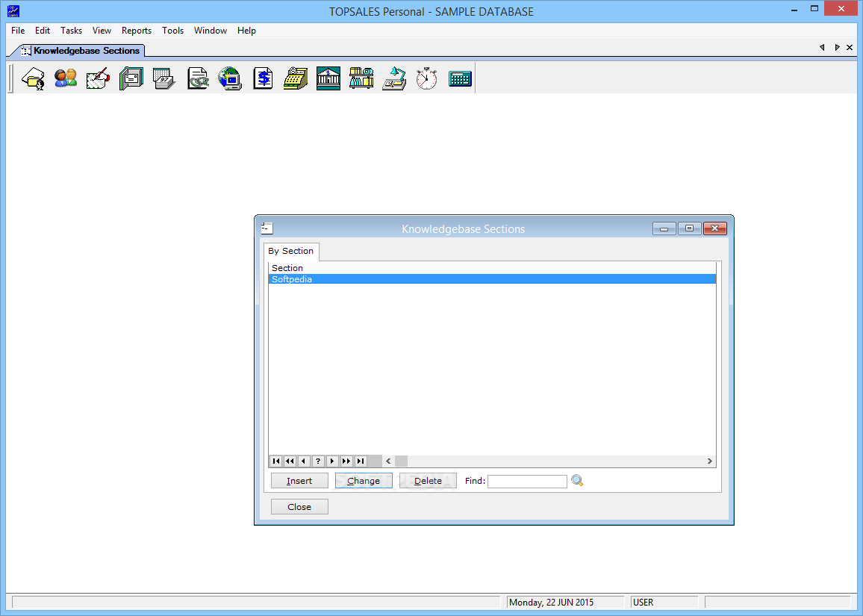Open the Tasks menu

coord(71,31)
